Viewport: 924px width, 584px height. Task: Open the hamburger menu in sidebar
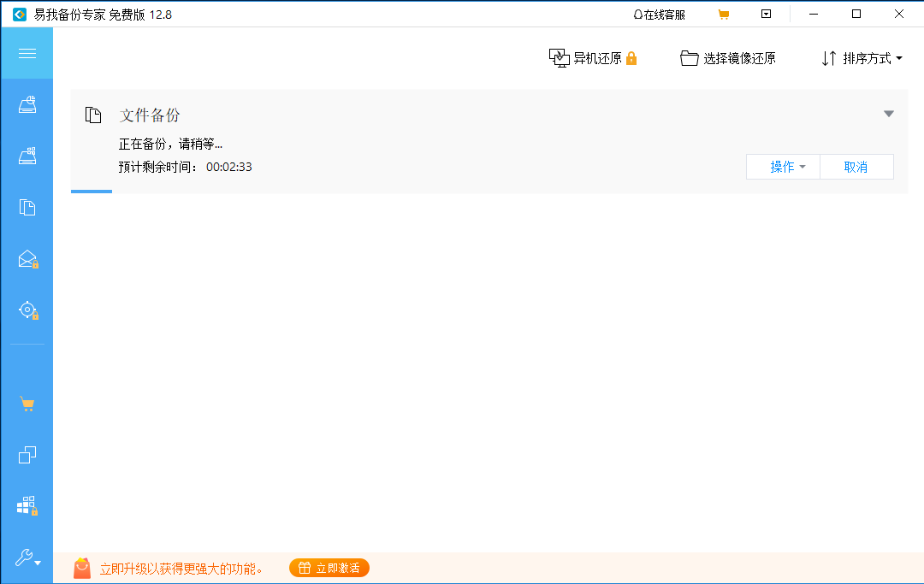(27, 54)
